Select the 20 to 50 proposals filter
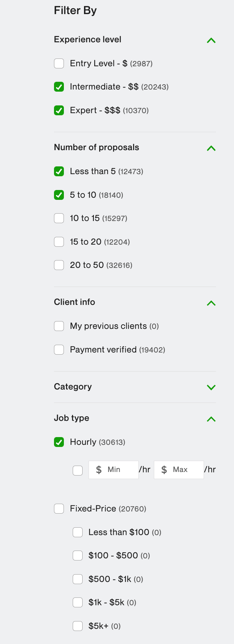This screenshot has height=644, width=234. point(59,265)
